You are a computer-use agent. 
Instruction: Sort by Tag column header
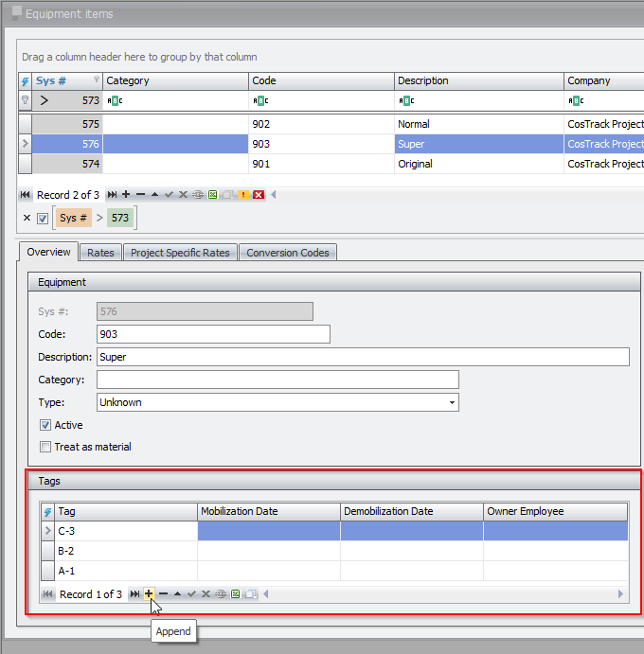[x=126, y=512]
